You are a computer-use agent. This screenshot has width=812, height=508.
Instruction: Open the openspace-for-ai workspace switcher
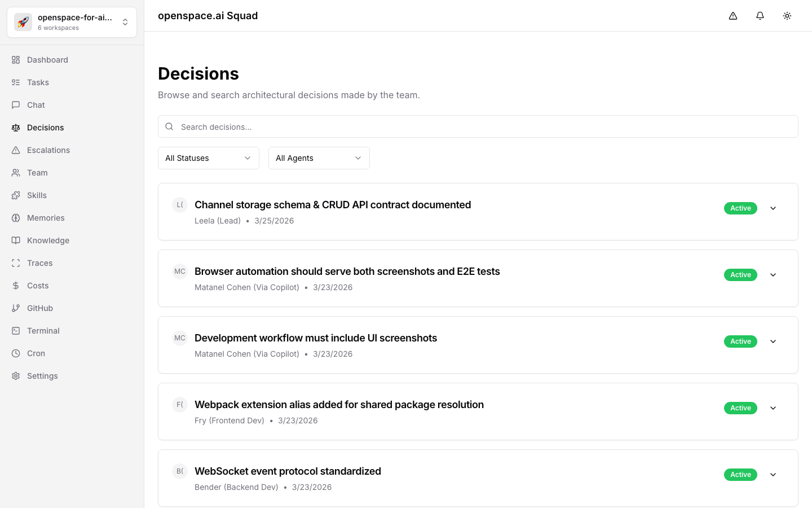point(72,22)
